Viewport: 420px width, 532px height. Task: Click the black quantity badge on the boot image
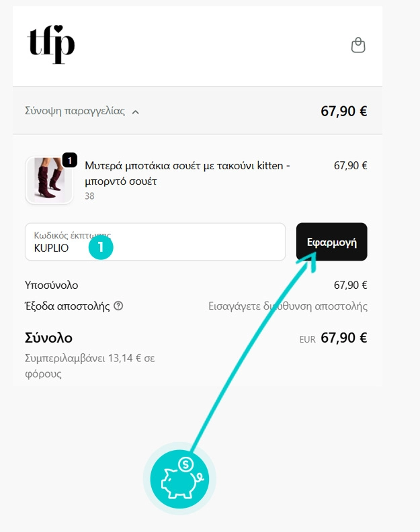pos(70,159)
